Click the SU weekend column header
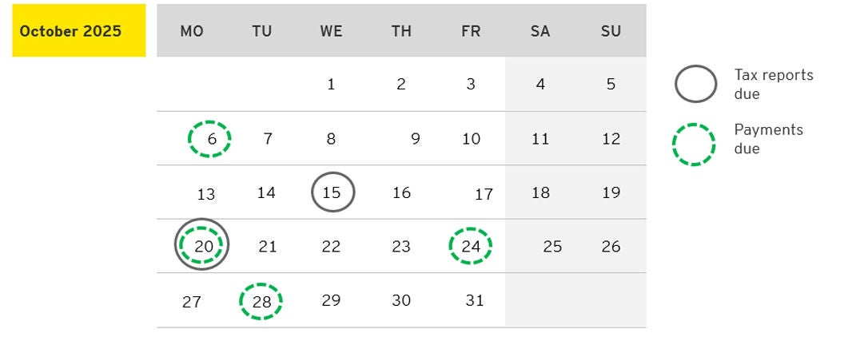868x337 pixels. point(611,31)
